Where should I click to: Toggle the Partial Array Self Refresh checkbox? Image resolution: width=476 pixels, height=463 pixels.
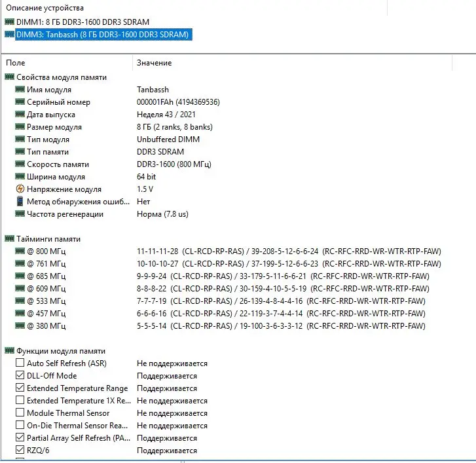20,437
